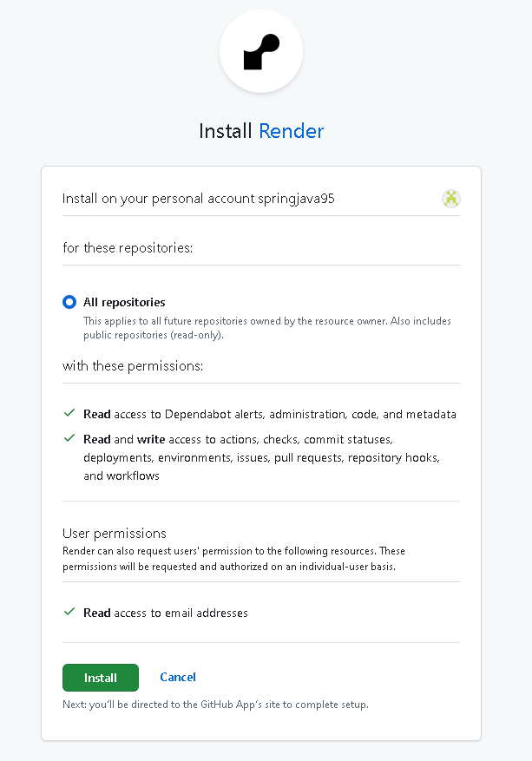The height and width of the screenshot is (761, 532).
Task: Cancel the Render installation
Action: click(178, 677)
